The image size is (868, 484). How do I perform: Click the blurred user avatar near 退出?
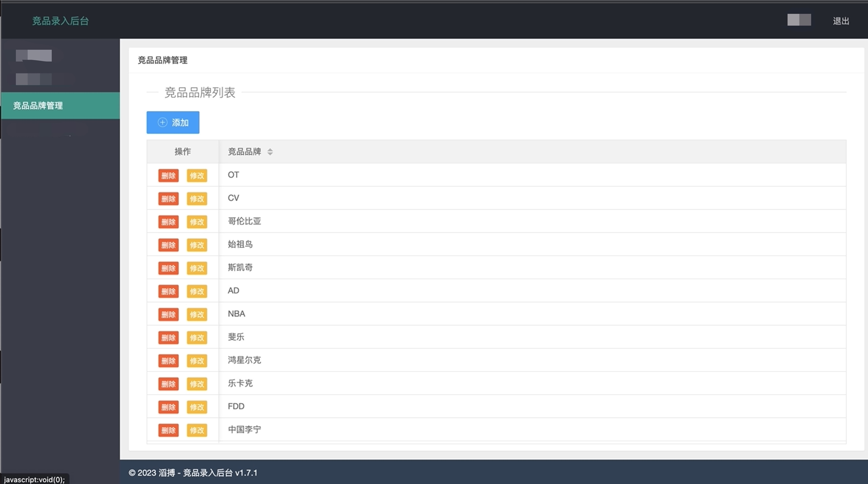click(799, 20)
